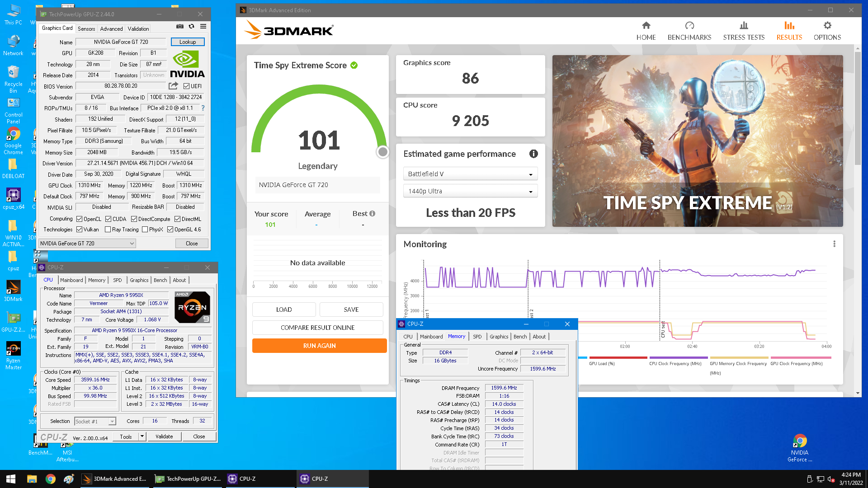This screenshot has width=868, height=488.
Task: Toggle the OpenCL checkbox
Action: (x=80, y=219)
